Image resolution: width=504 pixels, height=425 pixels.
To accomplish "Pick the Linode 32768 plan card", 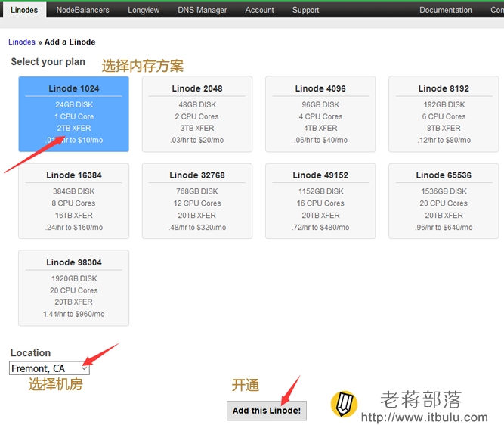I will [197, 201].
